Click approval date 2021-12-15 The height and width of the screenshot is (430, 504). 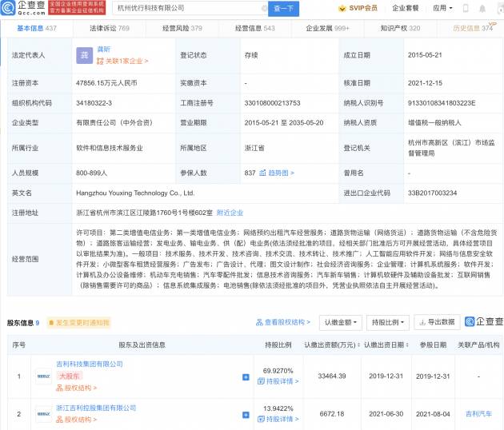[425, 83]
